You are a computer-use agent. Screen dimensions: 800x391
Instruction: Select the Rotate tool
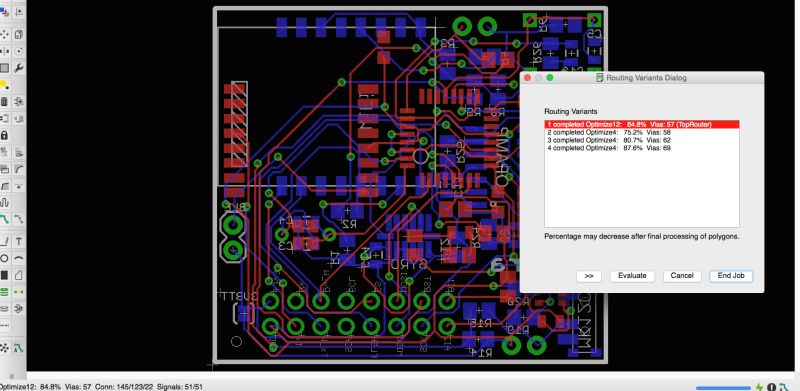tap(19, 51)
